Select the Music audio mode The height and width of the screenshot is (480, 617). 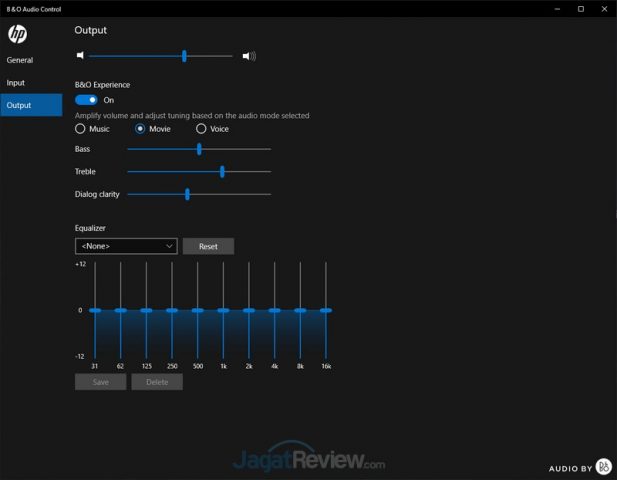coord(81,129)
